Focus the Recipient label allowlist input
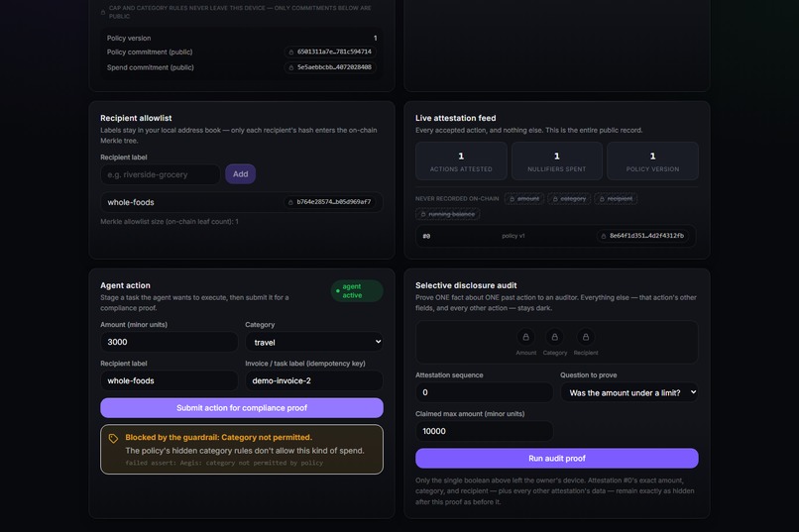 pyautogui.click(x=160, y=174)
